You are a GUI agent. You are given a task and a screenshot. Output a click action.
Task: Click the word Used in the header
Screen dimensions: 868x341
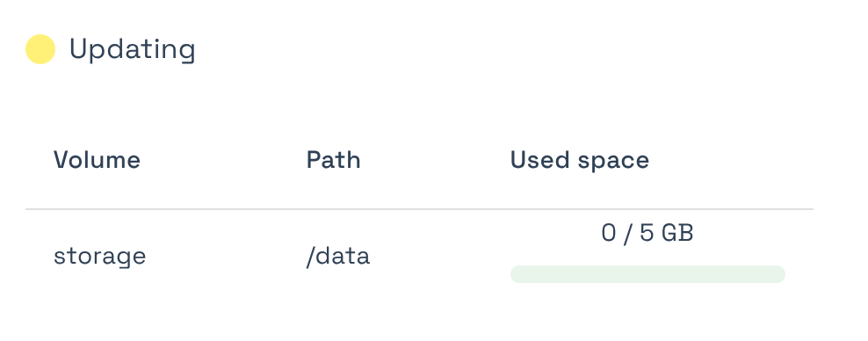[540, 160]
